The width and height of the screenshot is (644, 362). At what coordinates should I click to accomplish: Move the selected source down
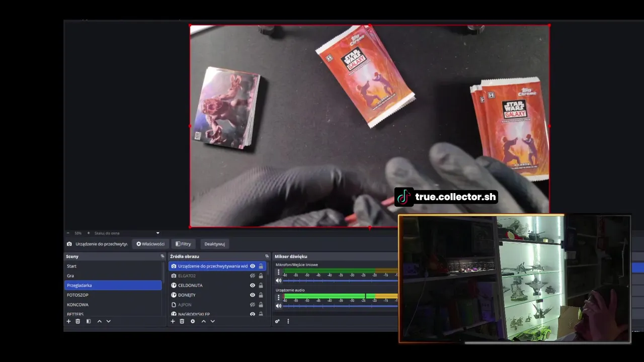pyautogui.click(x=212, y=321)
